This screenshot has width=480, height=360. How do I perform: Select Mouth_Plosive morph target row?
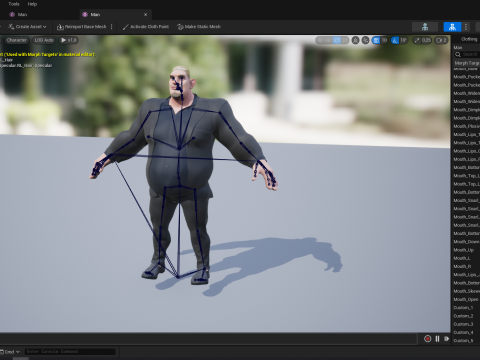tap(466, 126)
